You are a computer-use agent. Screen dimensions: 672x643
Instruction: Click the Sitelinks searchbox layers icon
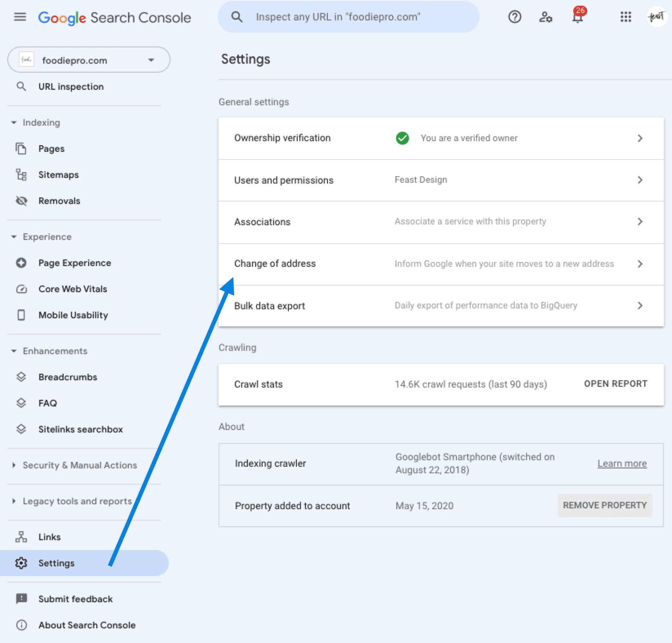tap(21, 429)
